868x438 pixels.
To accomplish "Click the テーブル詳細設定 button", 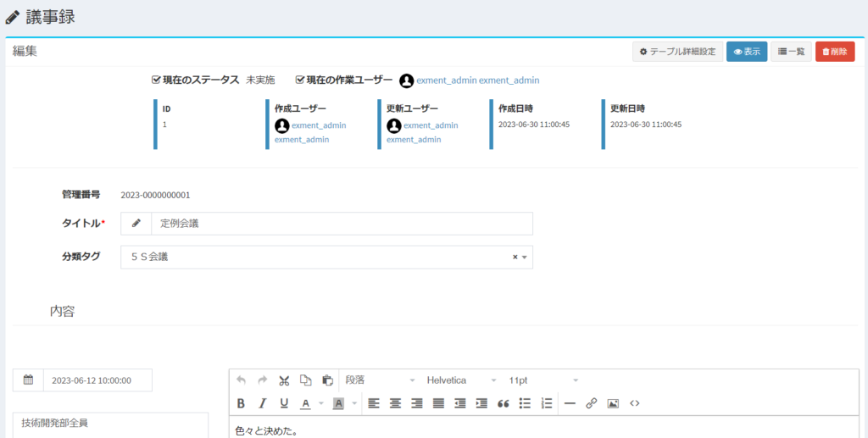I will pyautogui.click(x=677, y=52).
